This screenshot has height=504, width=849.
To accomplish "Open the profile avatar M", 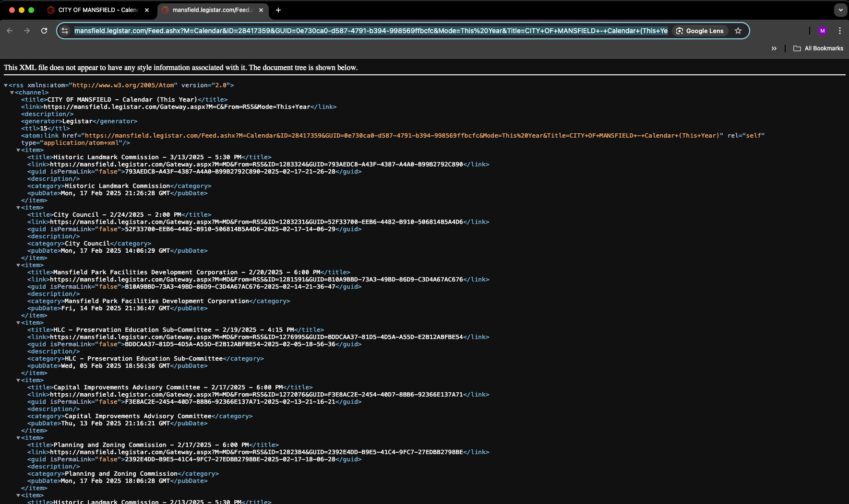I will click(823, 31).
